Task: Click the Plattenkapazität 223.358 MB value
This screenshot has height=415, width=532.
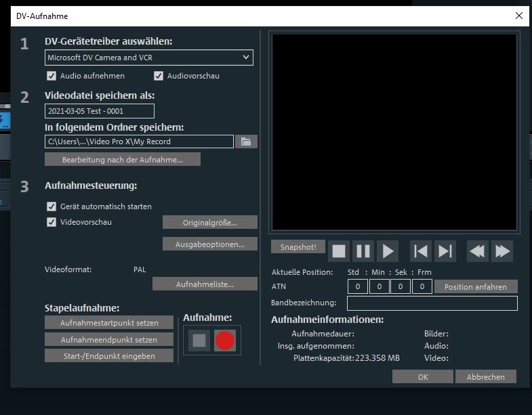Action: pyautogui.click(x=377, y=358)
